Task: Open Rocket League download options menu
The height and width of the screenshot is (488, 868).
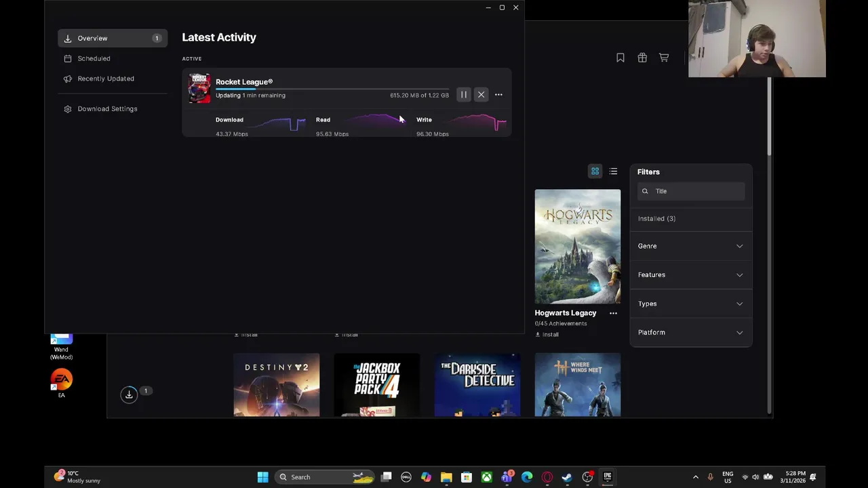Action: point(498,95)
